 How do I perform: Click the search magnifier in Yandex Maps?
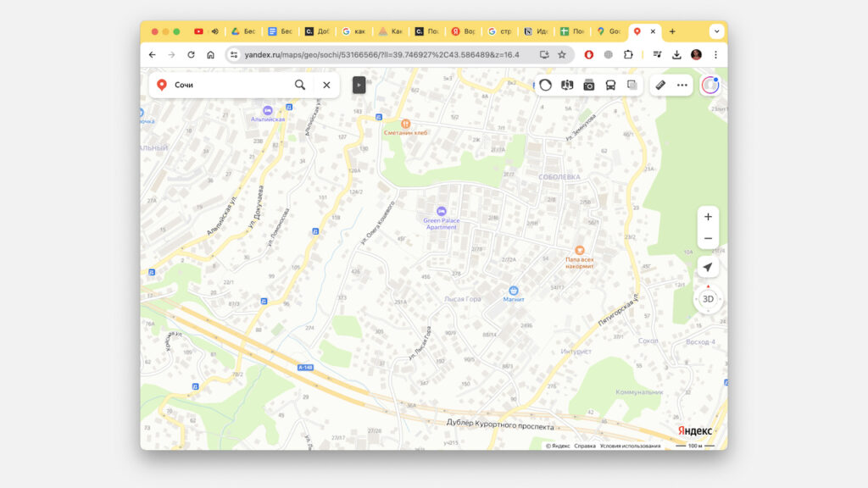(x=300, y=85)
